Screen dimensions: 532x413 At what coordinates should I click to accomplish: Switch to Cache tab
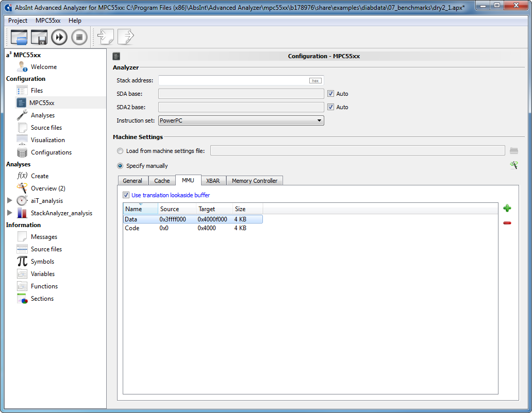[x=162, y=181]
